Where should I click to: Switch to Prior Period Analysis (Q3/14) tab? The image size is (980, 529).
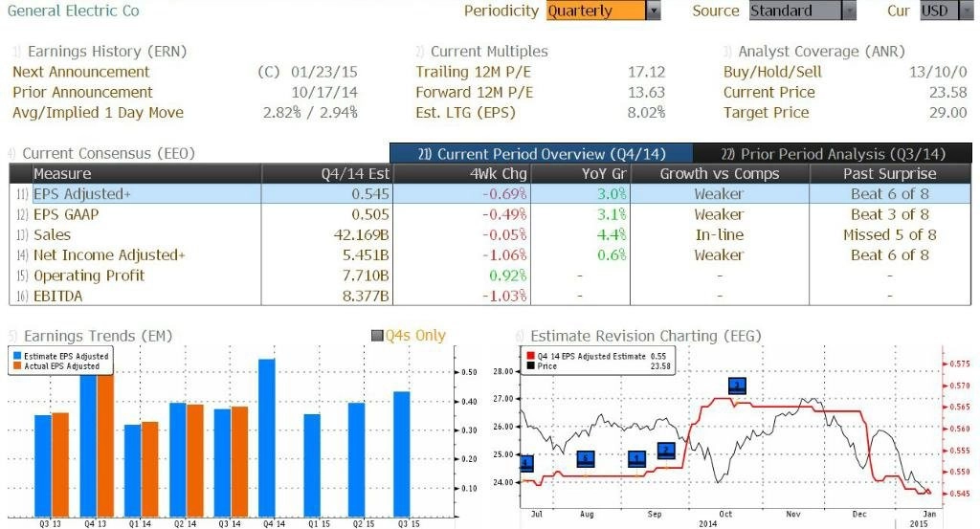833,154
